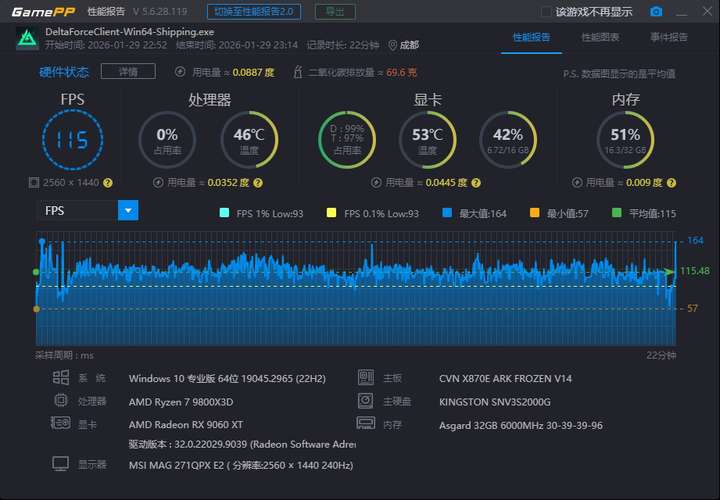The image size is (720, 500).
Task: Click the 导出 export button
Action: tap(335, 11)
